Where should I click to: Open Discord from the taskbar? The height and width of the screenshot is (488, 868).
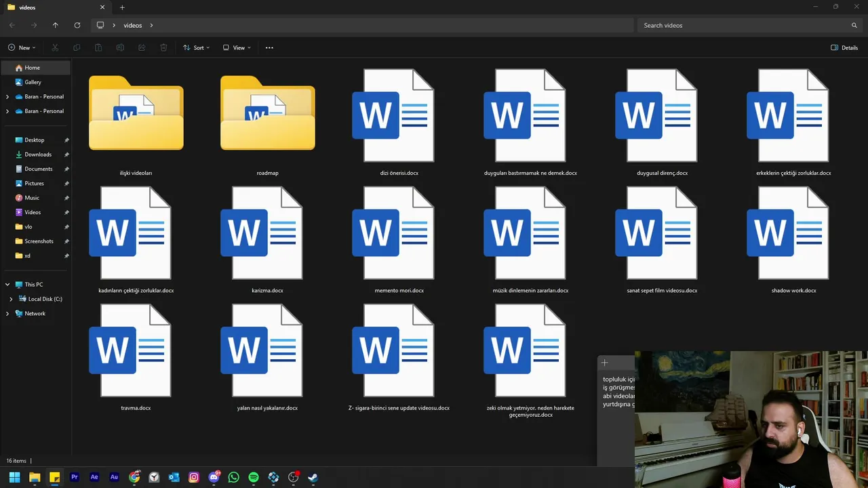tap(214, 477)
